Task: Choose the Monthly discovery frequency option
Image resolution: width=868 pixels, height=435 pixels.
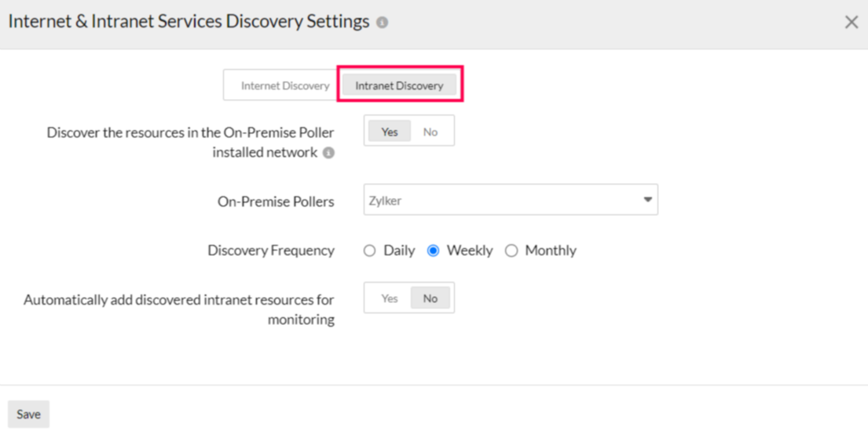Action: (511, 251)
